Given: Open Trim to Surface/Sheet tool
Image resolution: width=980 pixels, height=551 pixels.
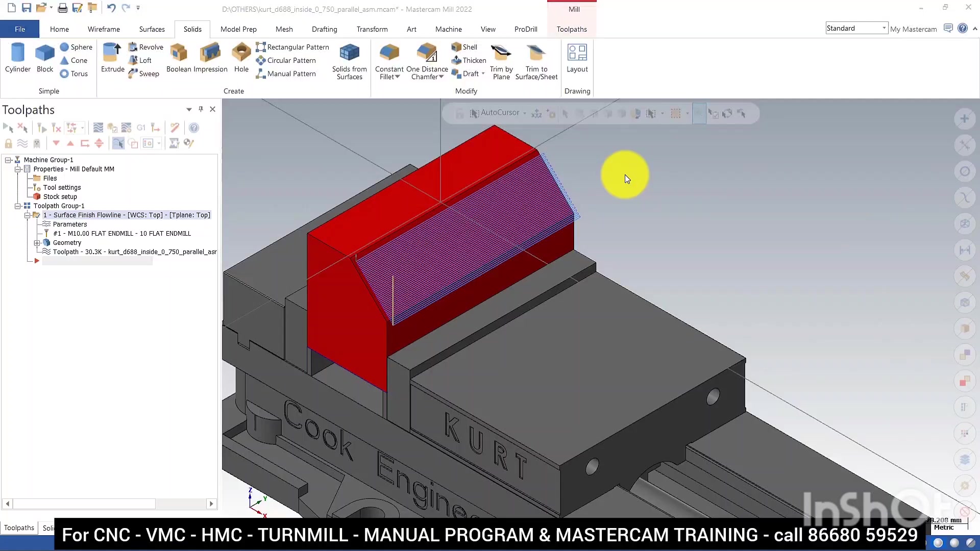Looking at the screenshot, I should pos(536,62).
